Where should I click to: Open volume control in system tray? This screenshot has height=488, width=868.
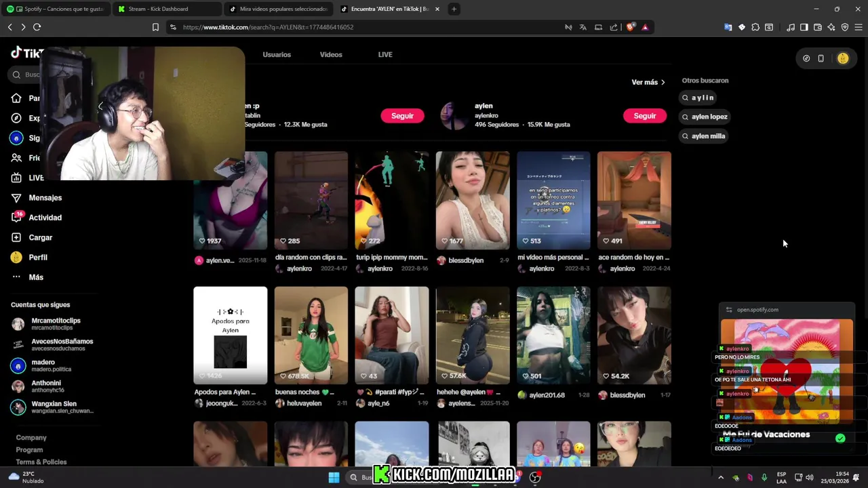(809, 477)
